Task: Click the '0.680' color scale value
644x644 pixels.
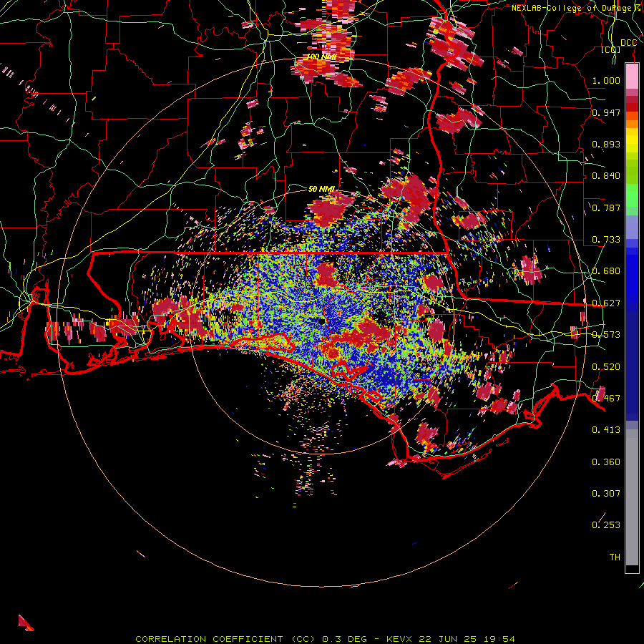Action: tap(606, 271)
